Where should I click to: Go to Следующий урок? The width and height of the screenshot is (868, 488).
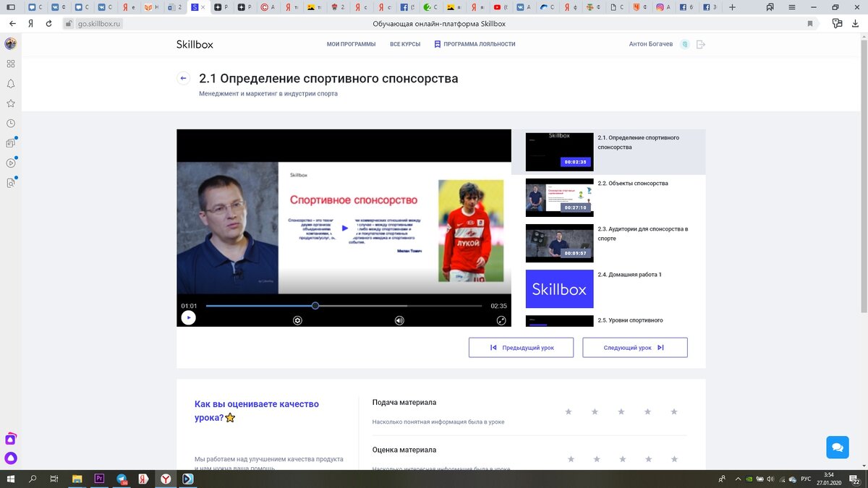click(x=635, y=348)
